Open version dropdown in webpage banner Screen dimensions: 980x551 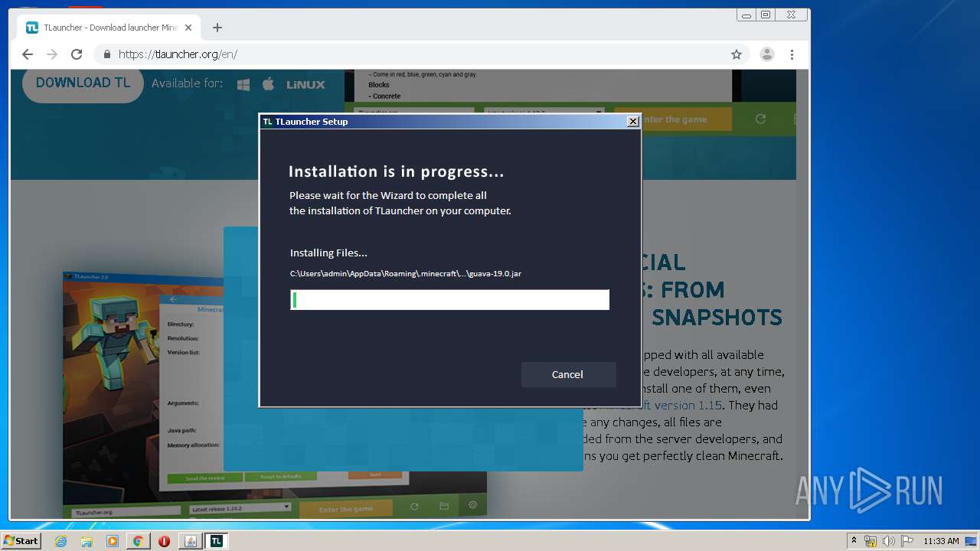click(x=544, y=112)
